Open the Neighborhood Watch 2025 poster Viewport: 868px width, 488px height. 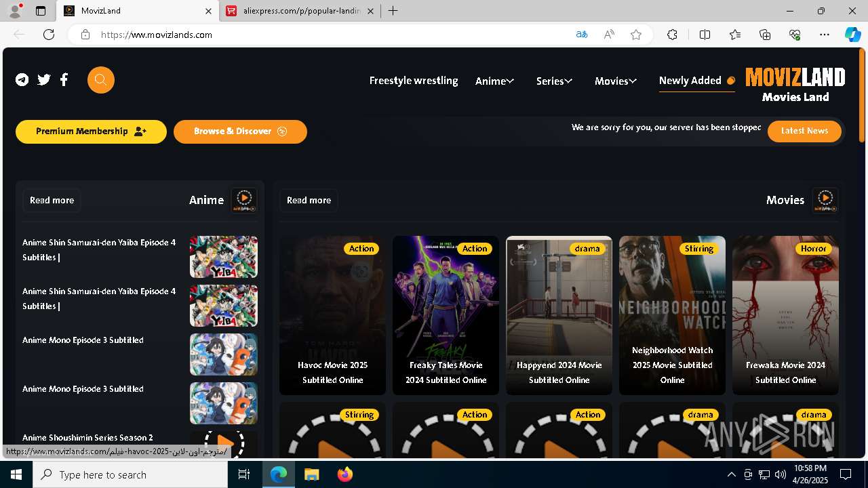[x=672, y=315]
